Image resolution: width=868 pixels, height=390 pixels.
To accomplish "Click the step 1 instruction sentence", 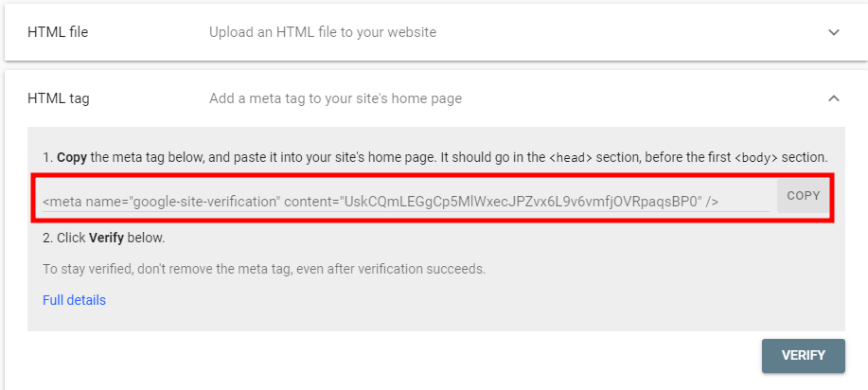I will pyautogui.click(x=435, y=157).
